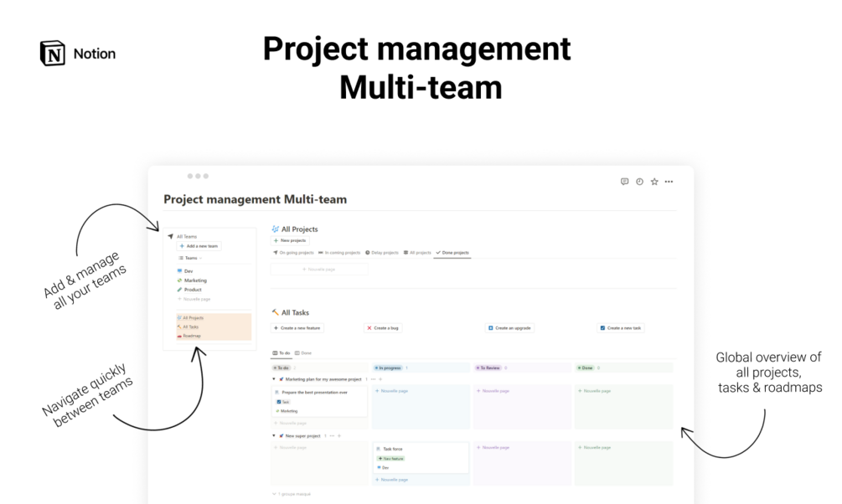
Task: Collapse the Marketing plan project group
Action: (274, 379)
